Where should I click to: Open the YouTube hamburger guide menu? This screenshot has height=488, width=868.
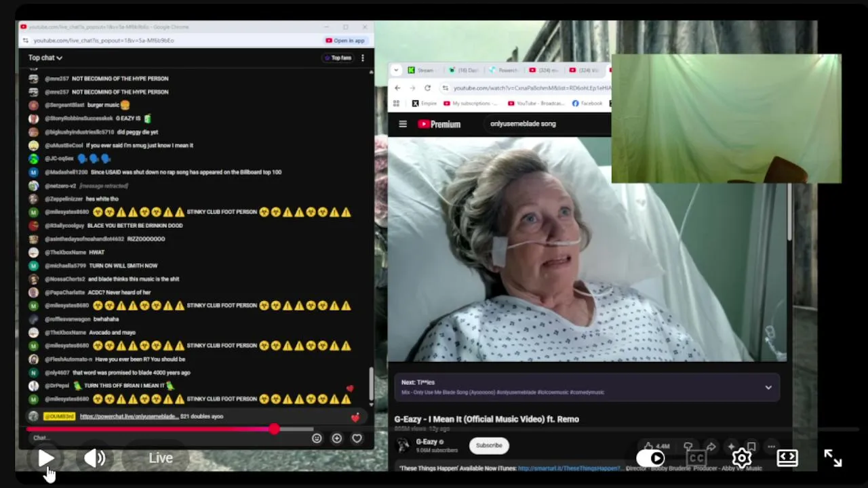tap(403, 124)
